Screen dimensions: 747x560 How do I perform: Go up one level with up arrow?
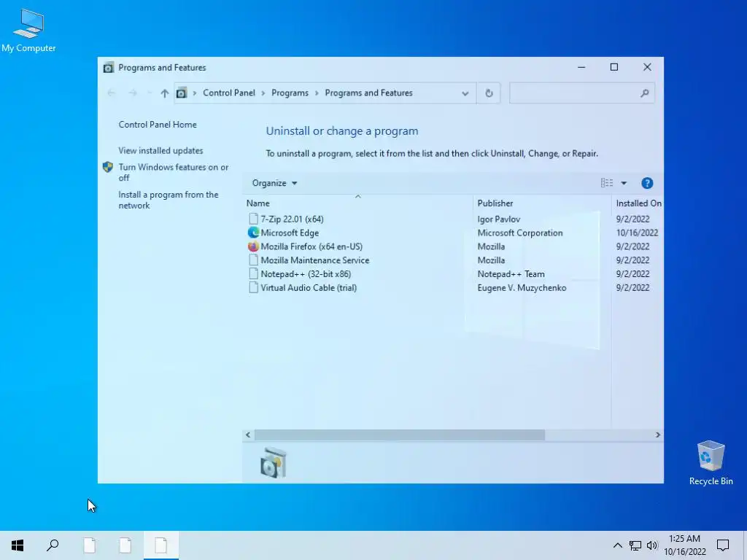pyautogui.click(x=164, y=93)
